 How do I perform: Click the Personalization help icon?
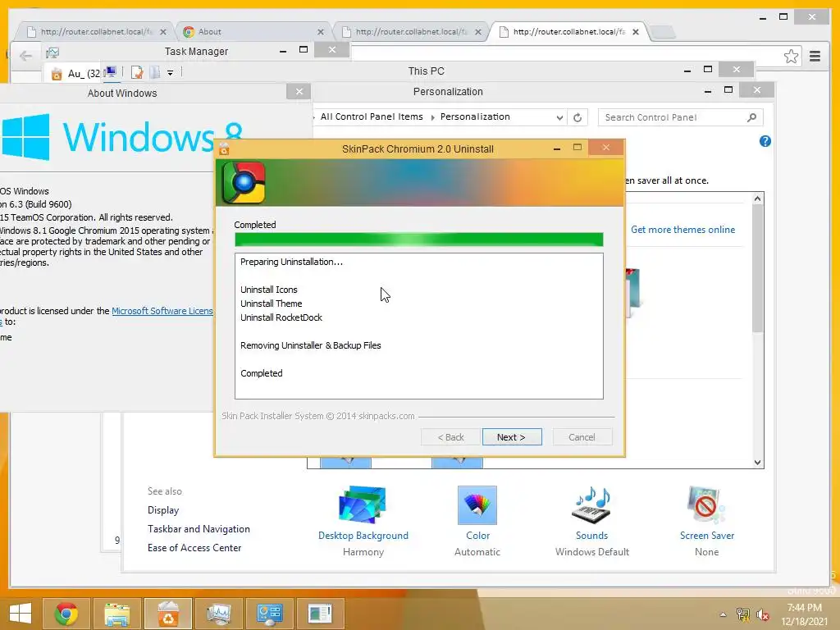pos(765,141)
